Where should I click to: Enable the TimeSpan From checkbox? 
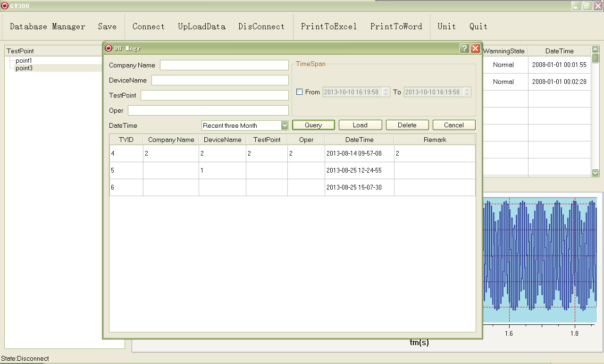[x=299, y=92]
